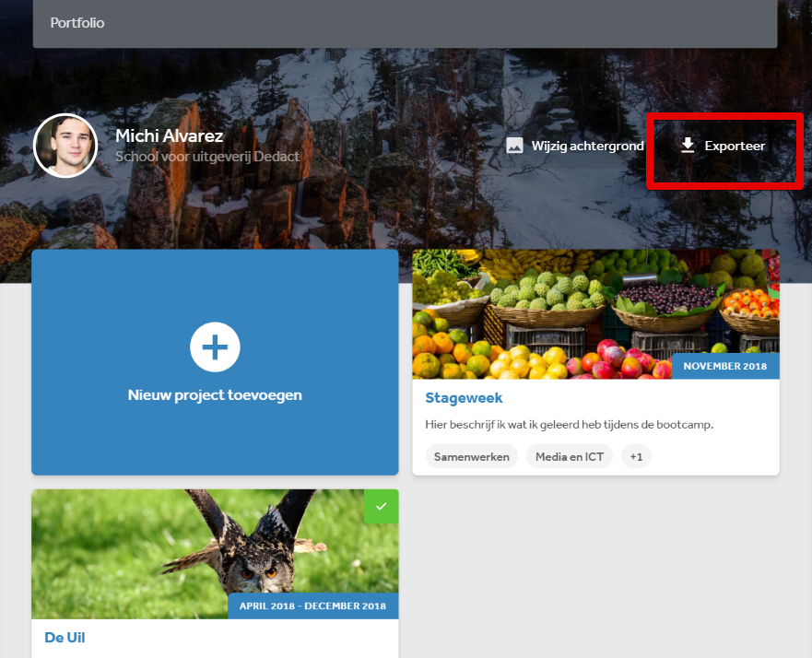Expand the +1 extra tags chip
812x658 pixels.
tap(636, 456)
